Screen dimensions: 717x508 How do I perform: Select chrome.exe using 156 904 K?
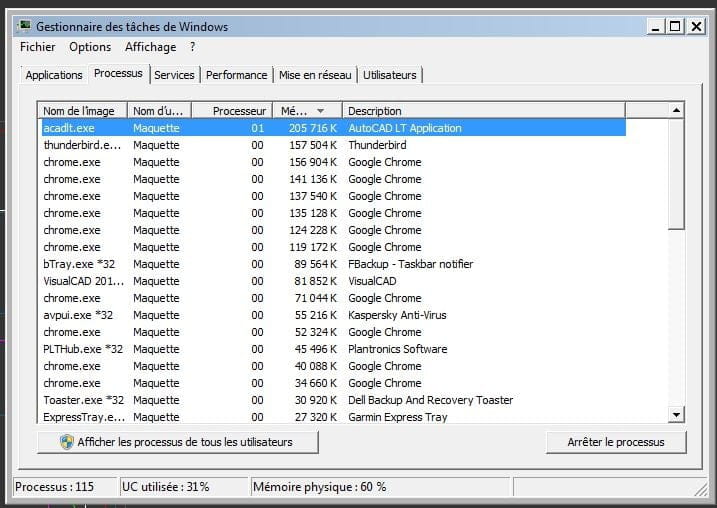click(x=334, y=162)
